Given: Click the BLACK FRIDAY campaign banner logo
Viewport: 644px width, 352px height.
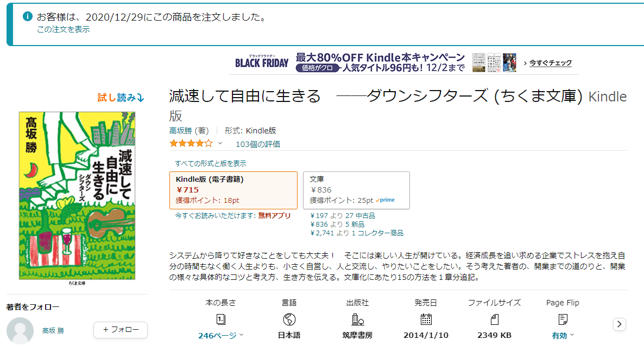Looking at the screenshot, I should pyautogui.click(x=262, y=62).
